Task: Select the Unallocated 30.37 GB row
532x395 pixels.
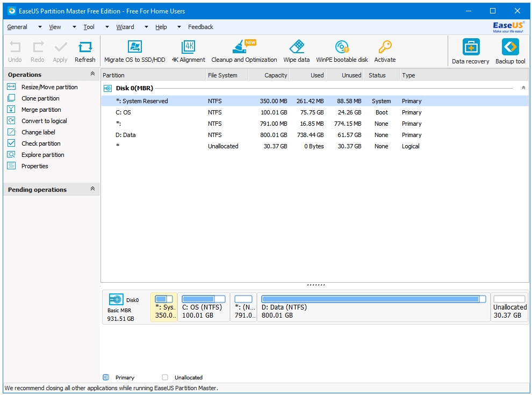Action: coord(314,146)
